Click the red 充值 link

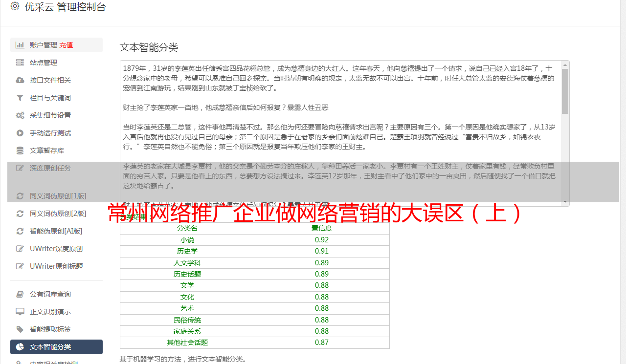coord(66,45)
